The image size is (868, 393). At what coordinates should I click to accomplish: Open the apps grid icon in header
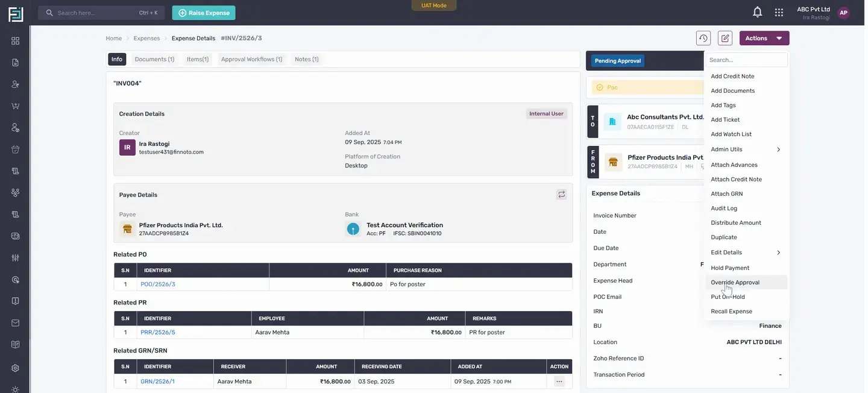[x=779, y=12]
